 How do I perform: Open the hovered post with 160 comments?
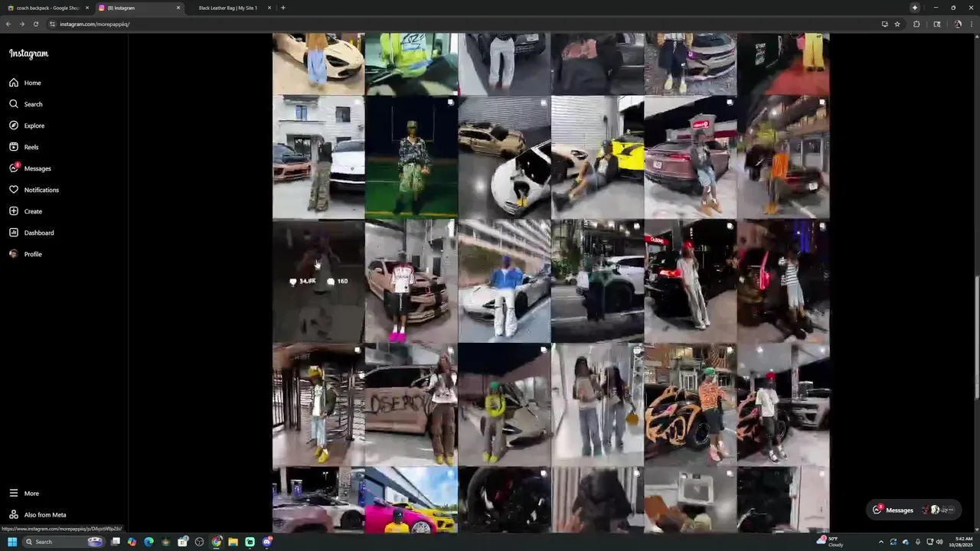(318, 281)
